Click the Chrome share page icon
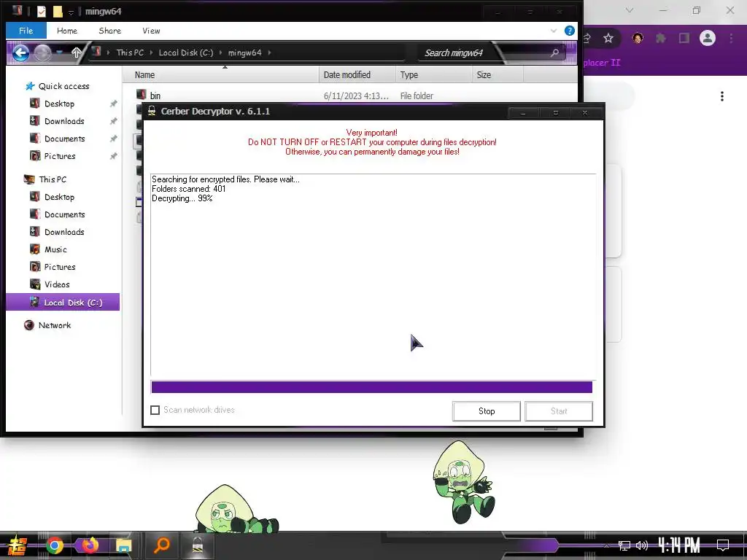This screenshot has width=747, height=560. [587, 38]
